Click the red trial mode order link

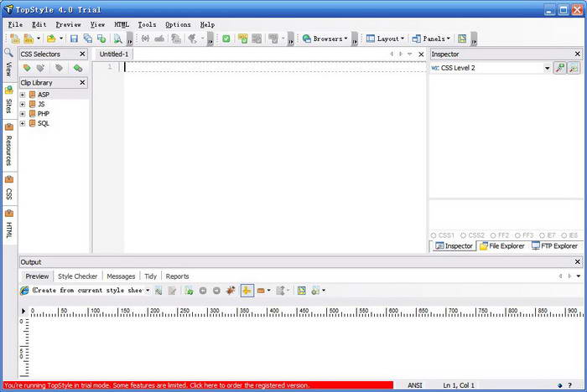(198, 385)
